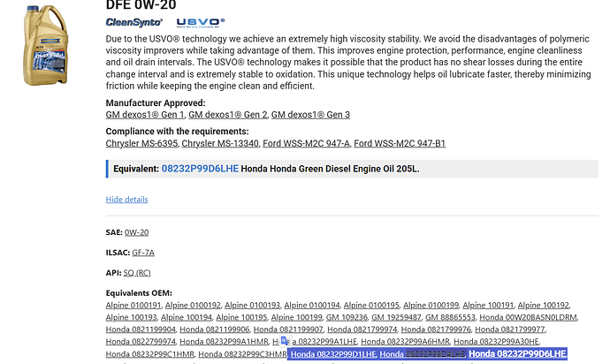Image resolution: width=610 pixels, height=364 pixels.
Task: Open Ford WSS-M2C 947-B1 requirement link
Action: point(400,143)
